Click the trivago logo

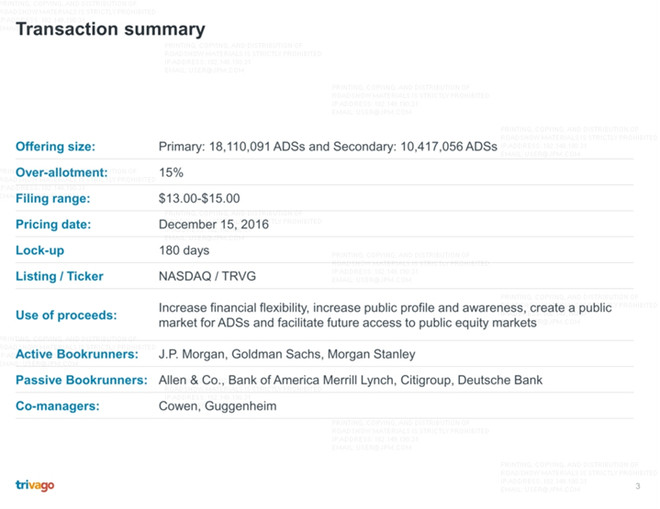35,485
